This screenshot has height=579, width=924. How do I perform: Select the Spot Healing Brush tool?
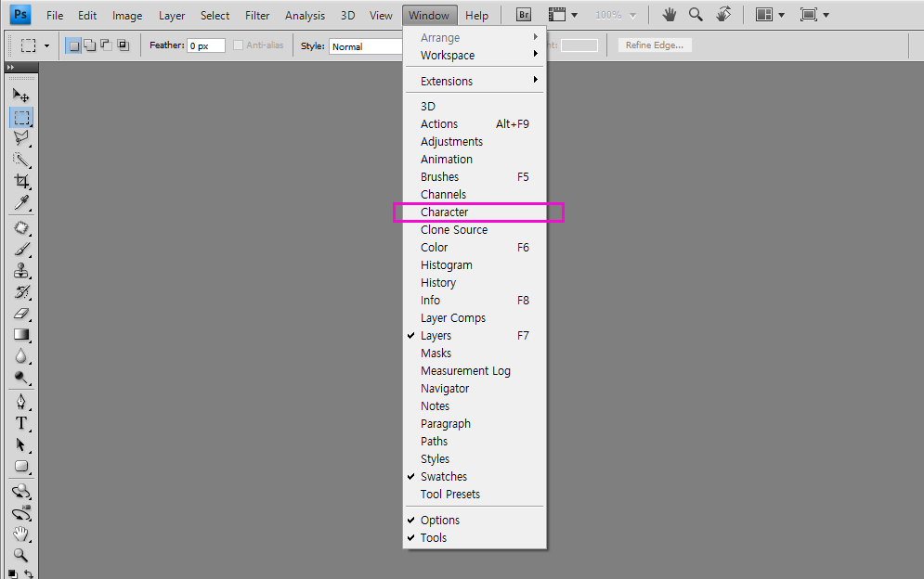(21, 228)
